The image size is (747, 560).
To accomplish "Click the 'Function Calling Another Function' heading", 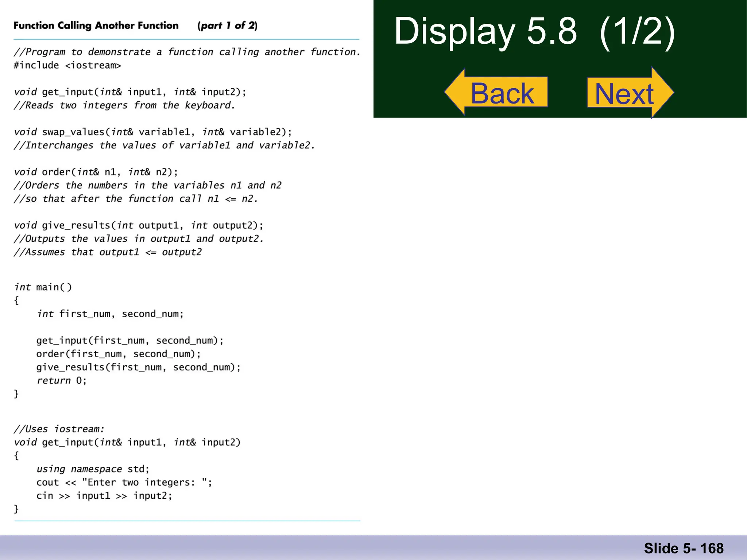I will [x=96, y=26].
